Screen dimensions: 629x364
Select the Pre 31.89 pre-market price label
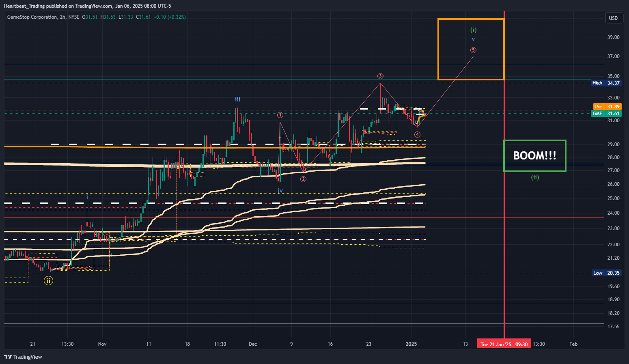pos(607,107)
